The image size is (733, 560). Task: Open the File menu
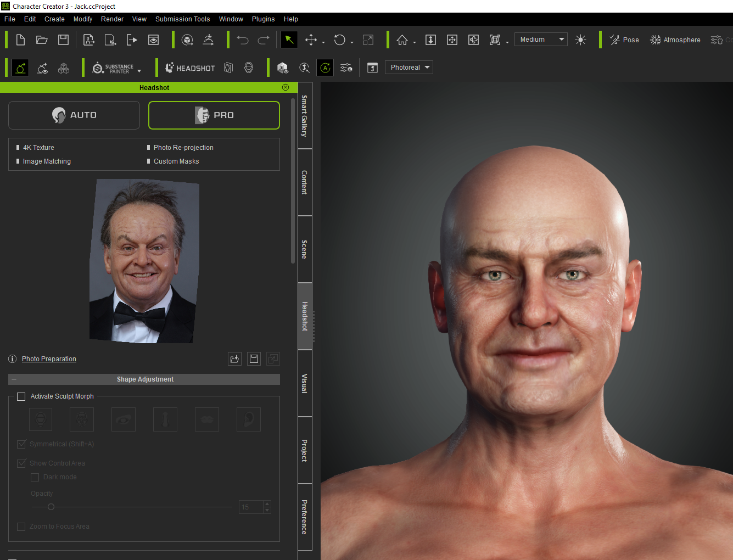coord(10,19)
